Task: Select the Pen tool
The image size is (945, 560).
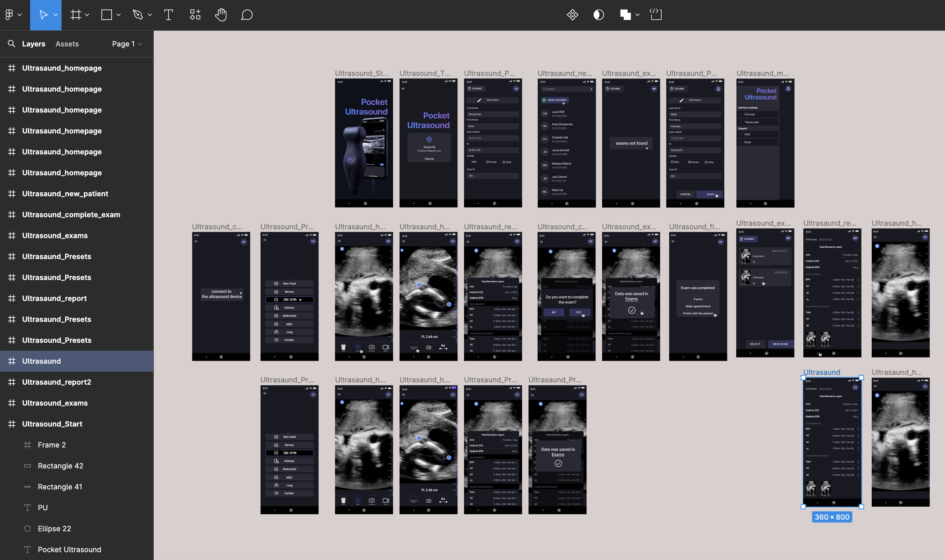Action: point(138,15)
